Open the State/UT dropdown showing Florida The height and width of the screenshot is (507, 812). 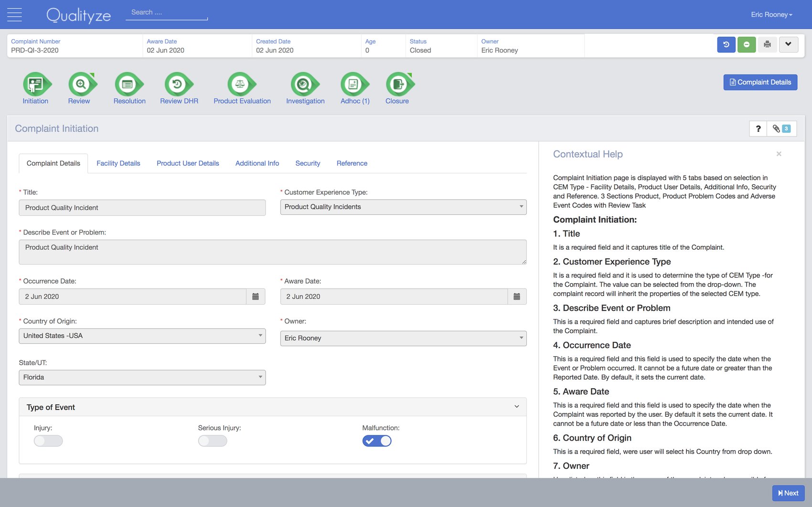pyautogui.click(x=260, y=377)
